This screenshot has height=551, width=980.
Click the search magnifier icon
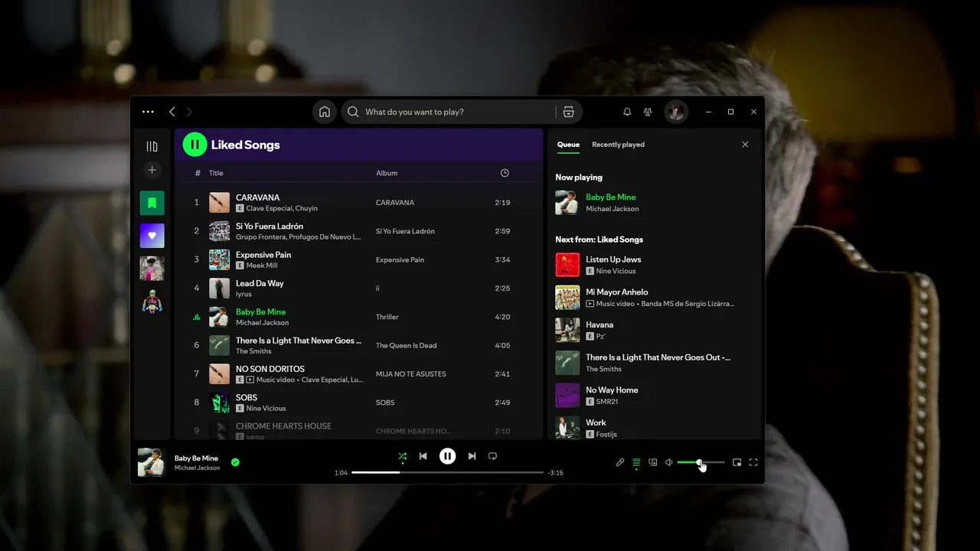[353, 112]
